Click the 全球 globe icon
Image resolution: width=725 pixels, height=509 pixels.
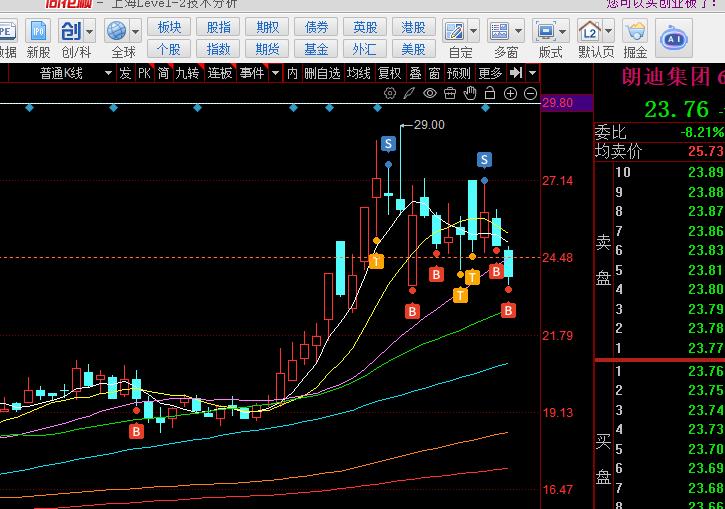(122, 37)
